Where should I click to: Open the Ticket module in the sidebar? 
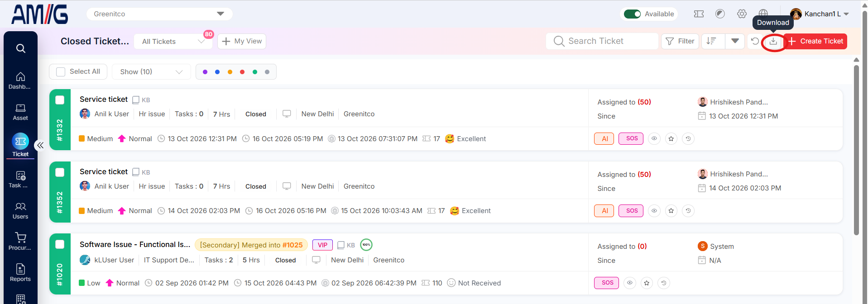pyautogui.click(x=20, y=145)
